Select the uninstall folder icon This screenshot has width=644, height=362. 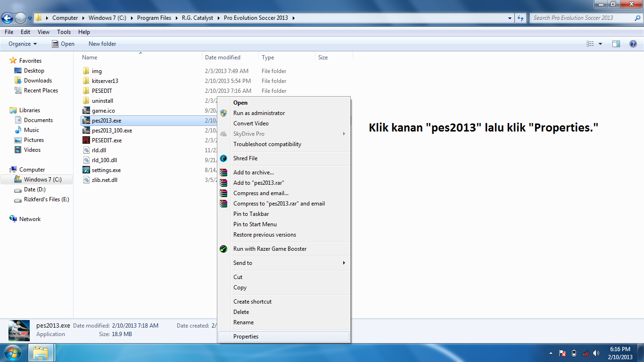[x=86, y=101]
